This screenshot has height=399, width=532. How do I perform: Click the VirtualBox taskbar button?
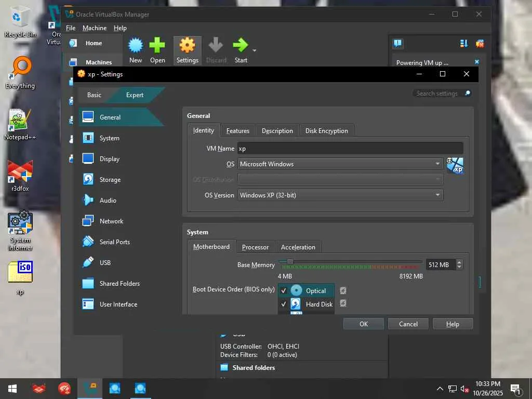tap(89, 389)
